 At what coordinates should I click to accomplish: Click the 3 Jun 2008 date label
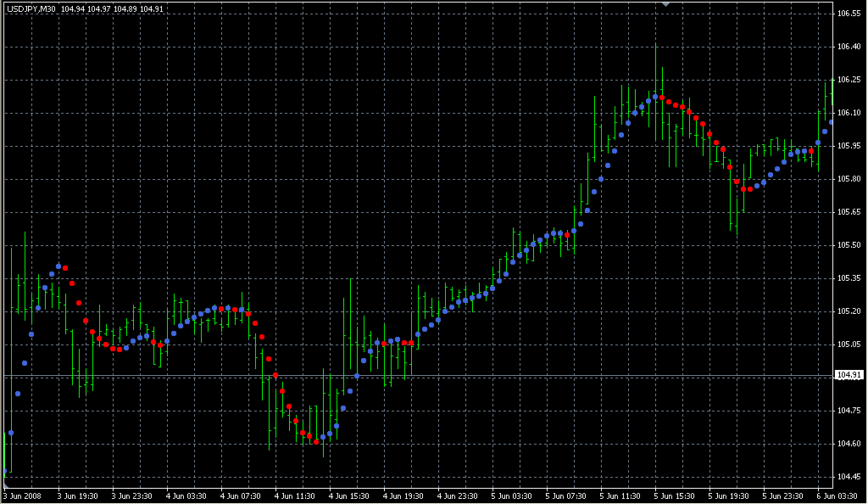[23, 496]
